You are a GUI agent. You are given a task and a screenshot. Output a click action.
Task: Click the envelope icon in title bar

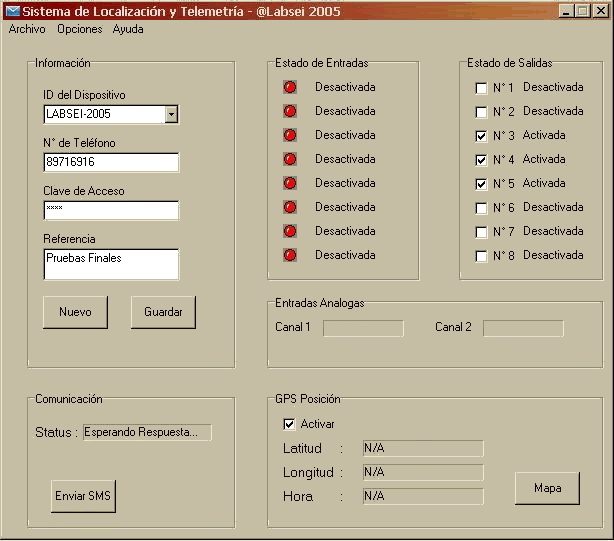[12, 11]
